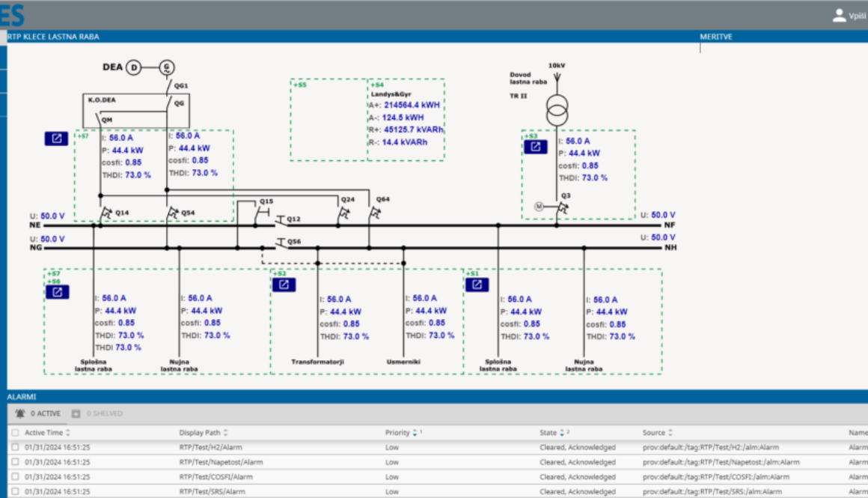The height and width of the screenshot is (498, 868).
Task: Select the RTP/Test/COSFI/Alarm row checkbox
Action: [x=15, y=477]
